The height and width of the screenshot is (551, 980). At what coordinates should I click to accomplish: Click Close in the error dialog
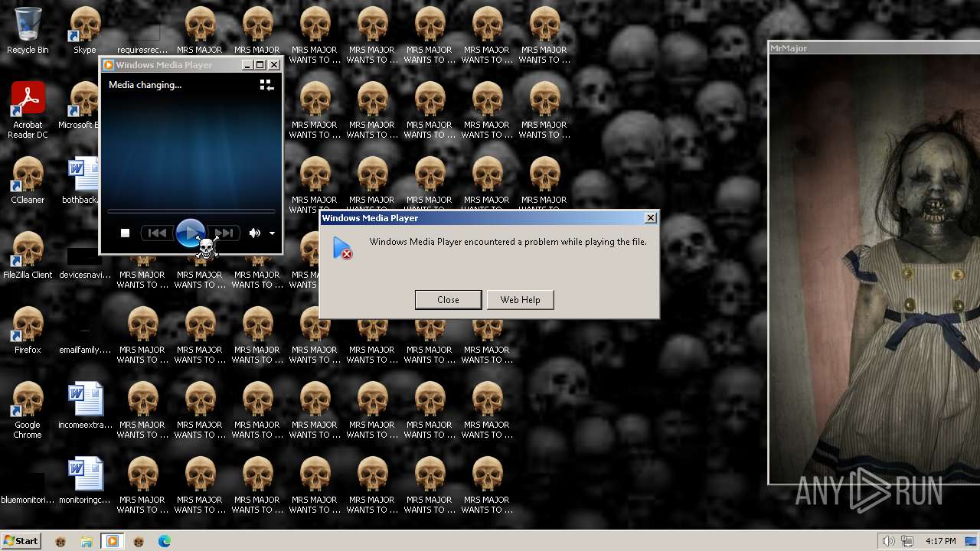click(x=448, y=300)
